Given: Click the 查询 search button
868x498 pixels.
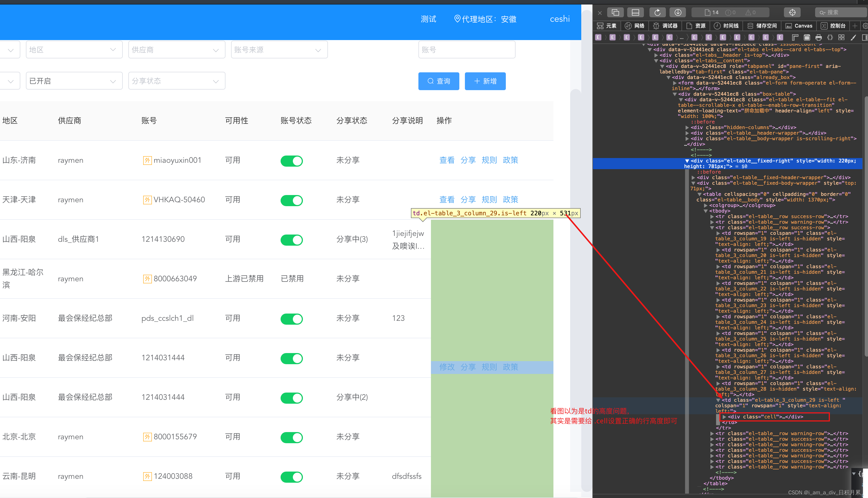Looking at the screenshot, I should click(x=439, y=81).
